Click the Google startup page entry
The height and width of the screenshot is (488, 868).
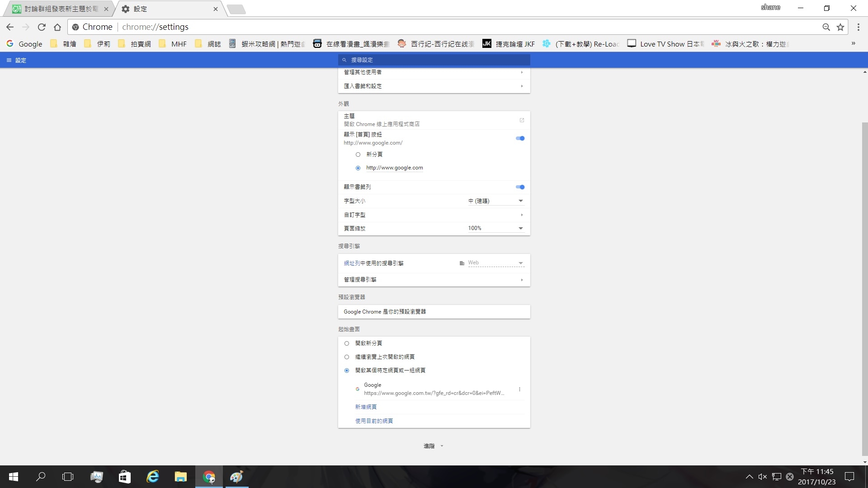[x=434, y=389]
